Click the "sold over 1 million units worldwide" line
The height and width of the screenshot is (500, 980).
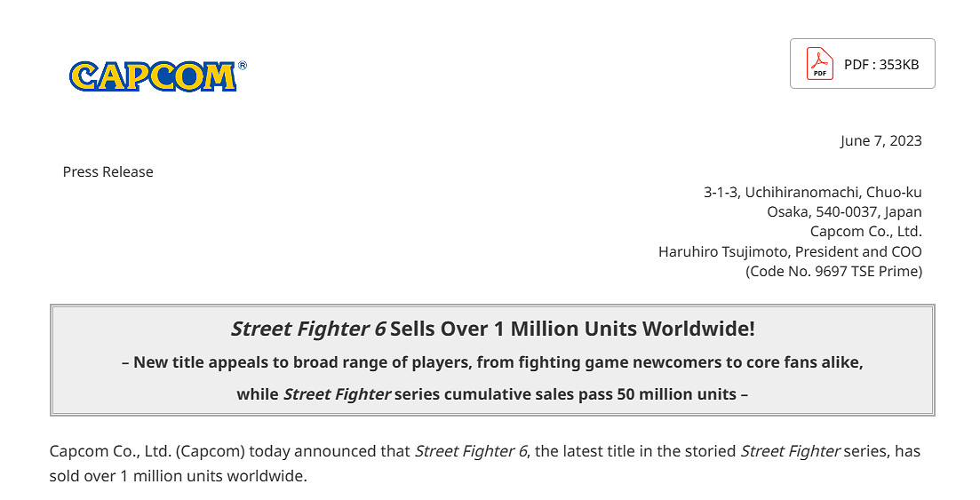tap(178, 476)
